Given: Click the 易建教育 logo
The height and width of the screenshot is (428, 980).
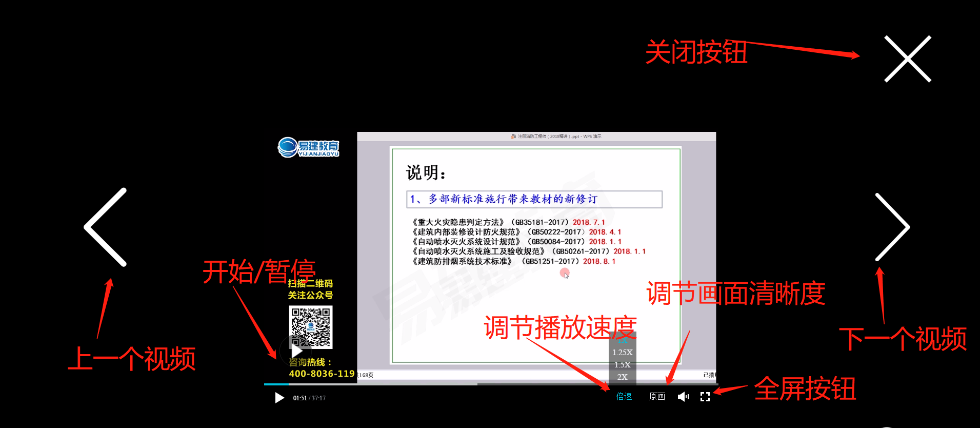Looking at the screenshot, I should click(309, 147).
